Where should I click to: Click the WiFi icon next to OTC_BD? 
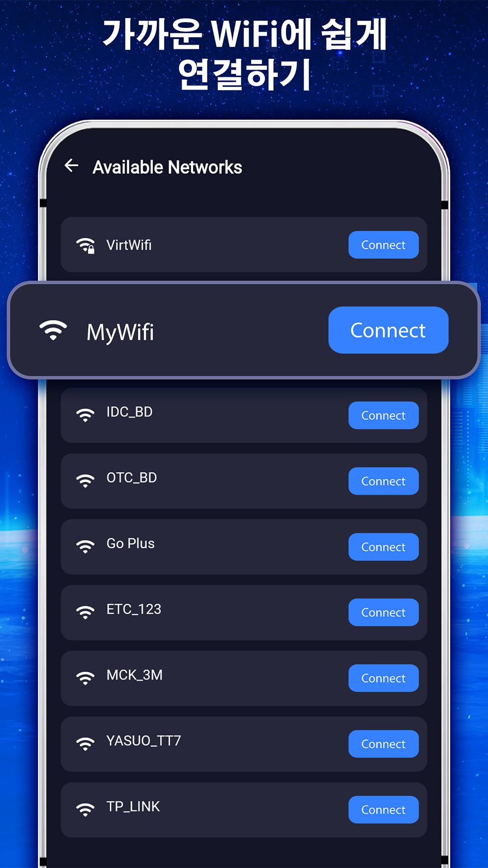click(85, 481)
